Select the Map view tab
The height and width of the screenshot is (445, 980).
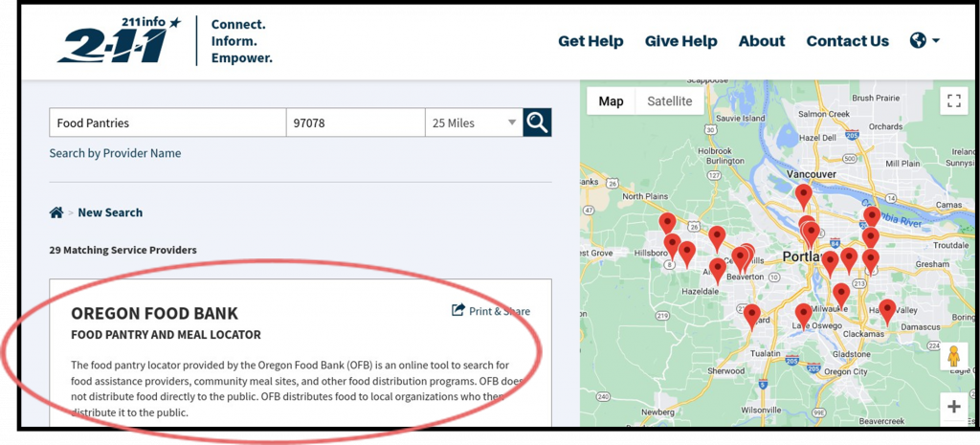(x=611, y=101)
